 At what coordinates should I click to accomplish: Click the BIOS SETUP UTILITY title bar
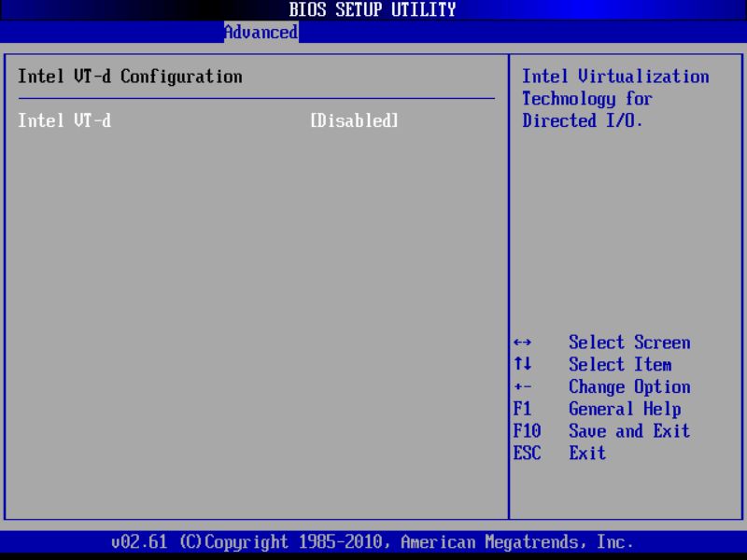point(373,9)
